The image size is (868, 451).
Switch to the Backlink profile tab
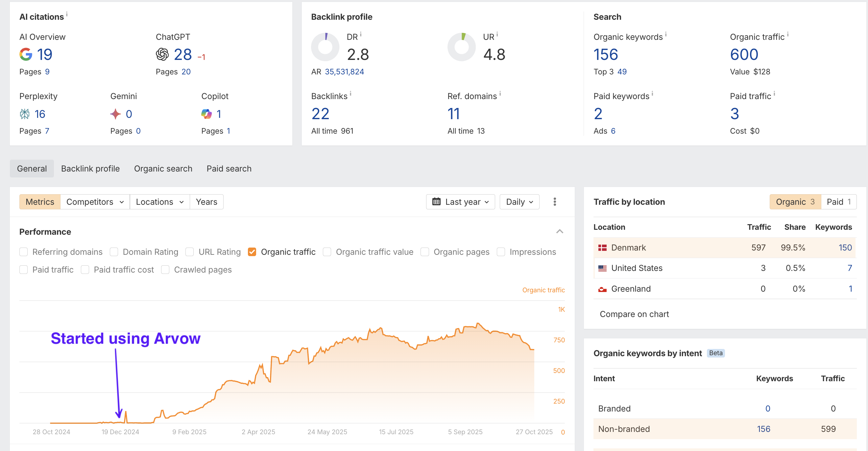pyautogui.click(x=90, y=169)
